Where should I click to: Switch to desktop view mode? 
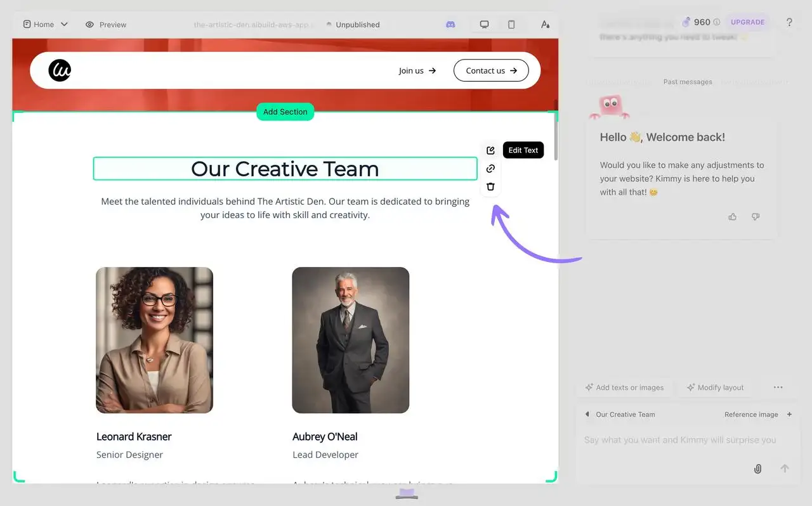pos(484,25)
